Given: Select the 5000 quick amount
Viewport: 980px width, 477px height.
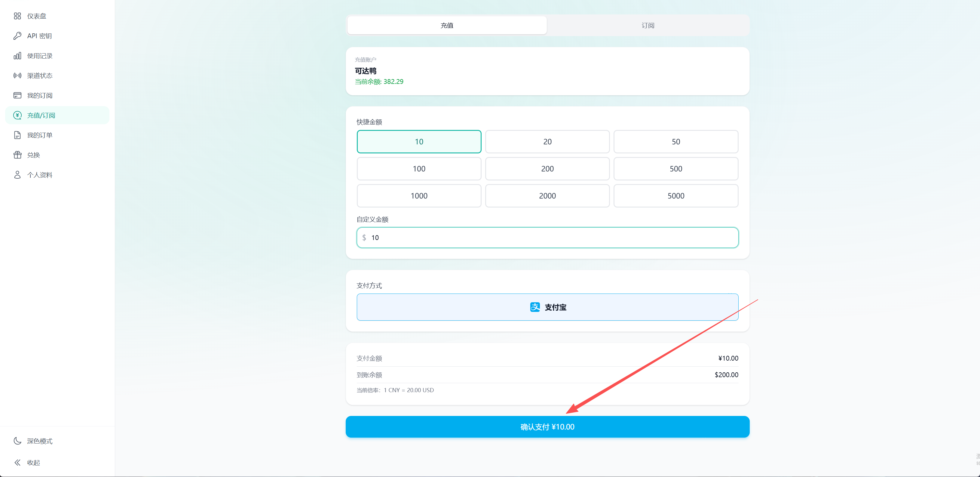Looking at the screenshot, I should pos(675,196).
